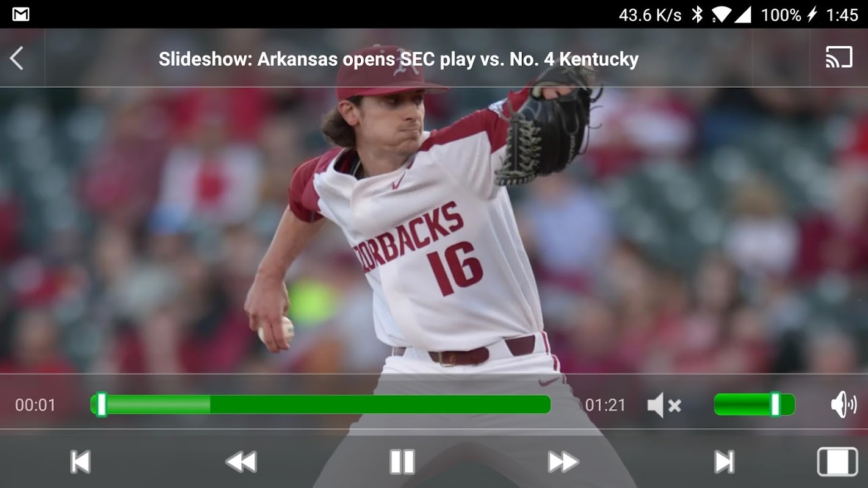
Task: Tap the Cast to screen icon
Action: pyautogui.click(x=839, y=57)
